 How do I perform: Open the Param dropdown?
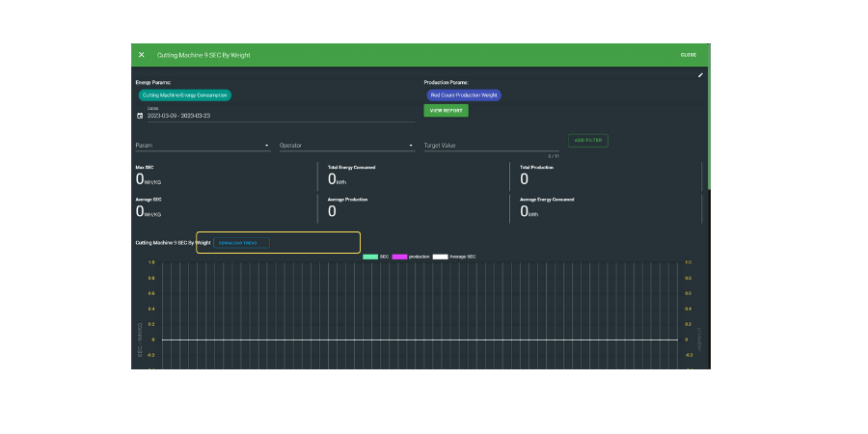203,146
